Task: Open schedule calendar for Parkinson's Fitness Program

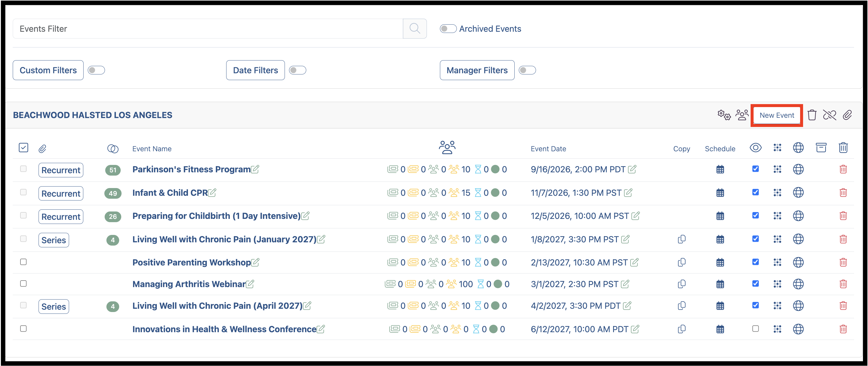Action: [x=720, y=169]
